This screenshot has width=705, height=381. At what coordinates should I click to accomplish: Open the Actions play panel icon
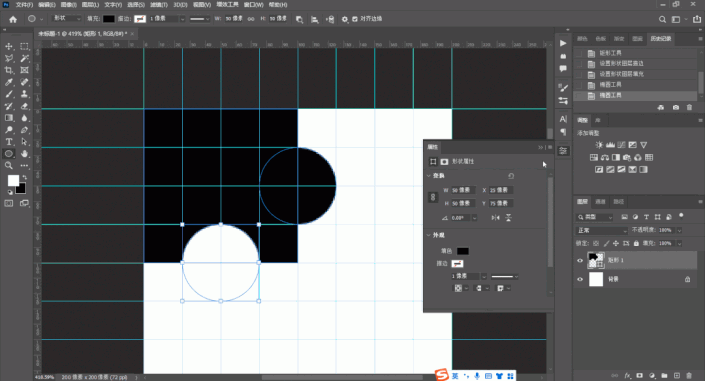[563, 43]
